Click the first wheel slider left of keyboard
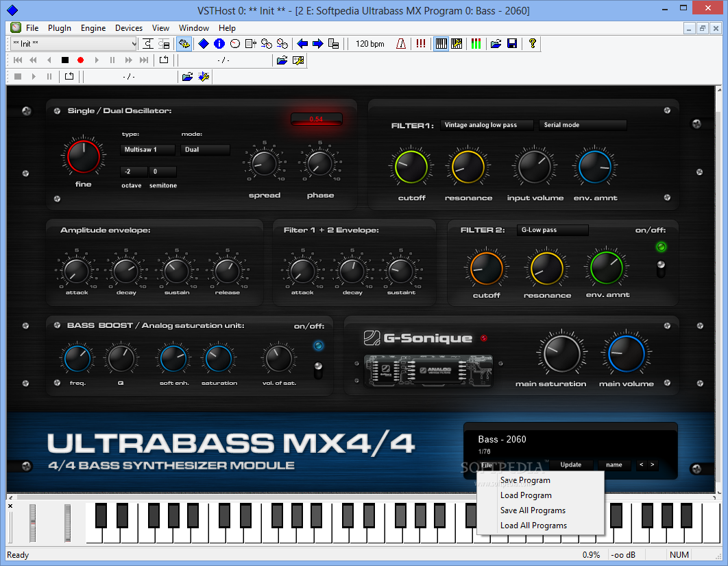 [32, 523]
